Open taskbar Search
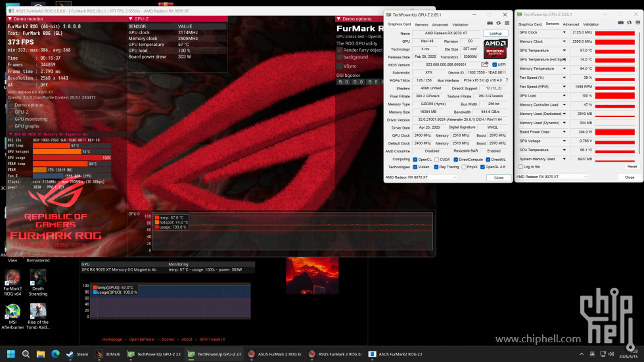Viewport: 644px width, 362px height. (x=26, y=354)
